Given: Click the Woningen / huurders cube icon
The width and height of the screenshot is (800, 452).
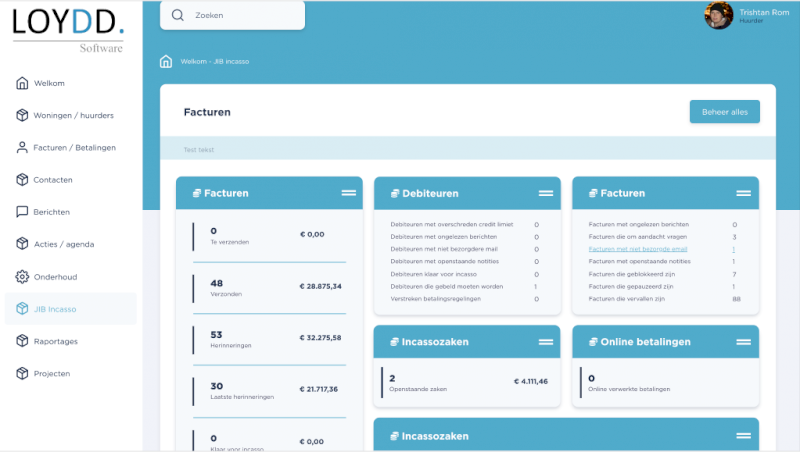Looking at the screenshot, I should [22, 115].
